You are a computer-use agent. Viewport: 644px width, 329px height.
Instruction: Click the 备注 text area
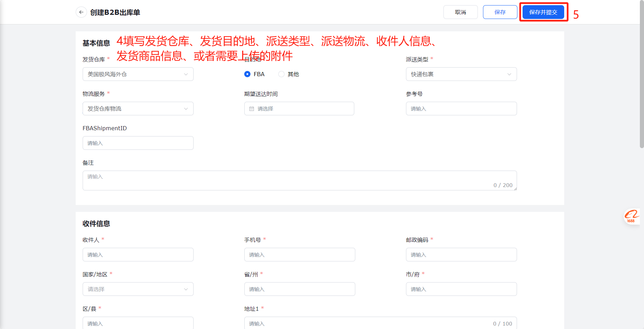point(300,181)
